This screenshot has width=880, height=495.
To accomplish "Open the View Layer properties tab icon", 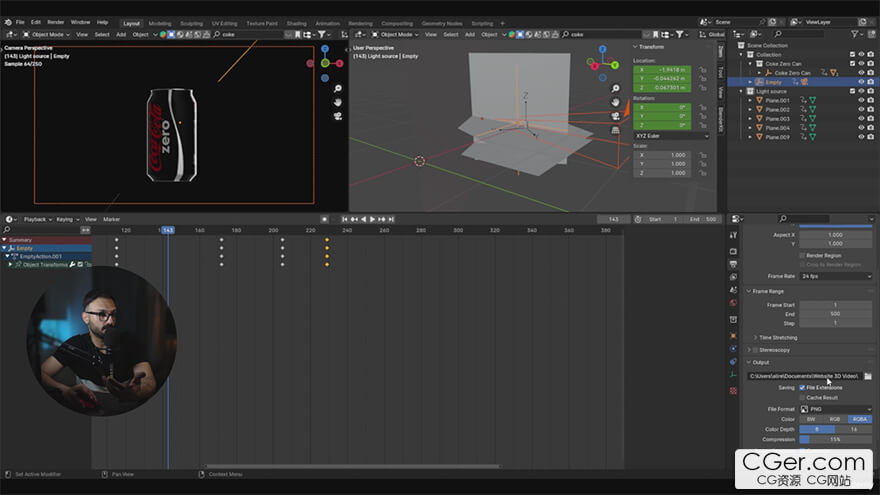I will click(x=733, y=277).
